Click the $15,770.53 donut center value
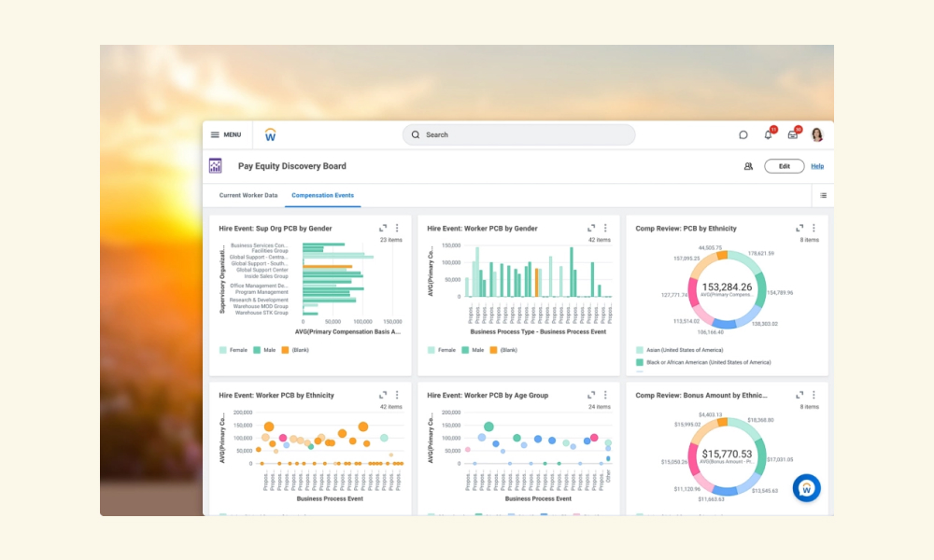Viewport: 934px width, 560px height. tap(727, 454)
